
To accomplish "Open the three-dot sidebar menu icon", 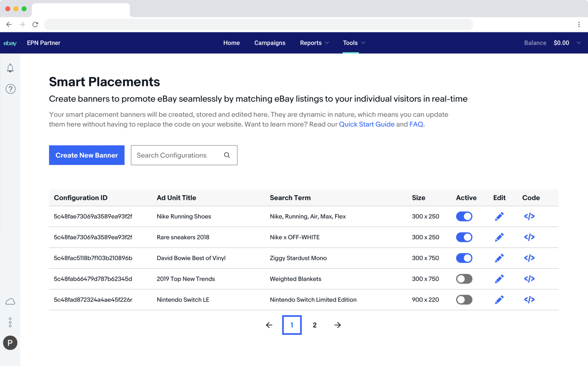I will 10,322.
